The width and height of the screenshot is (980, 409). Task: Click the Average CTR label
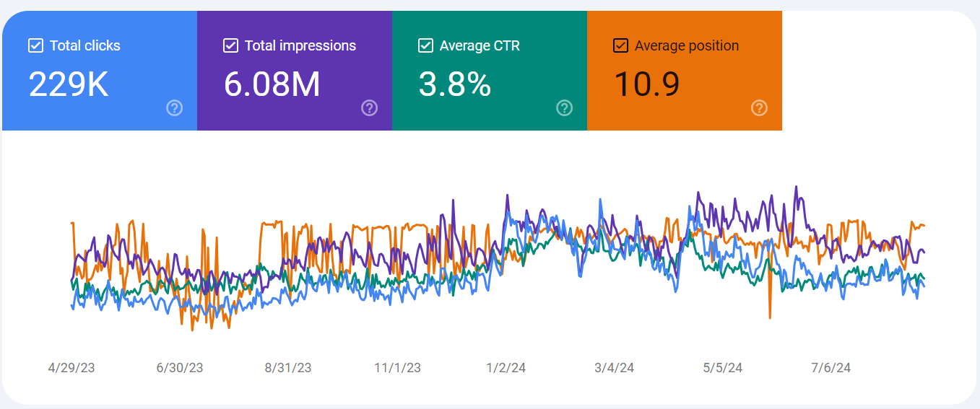tap(480, 45)
